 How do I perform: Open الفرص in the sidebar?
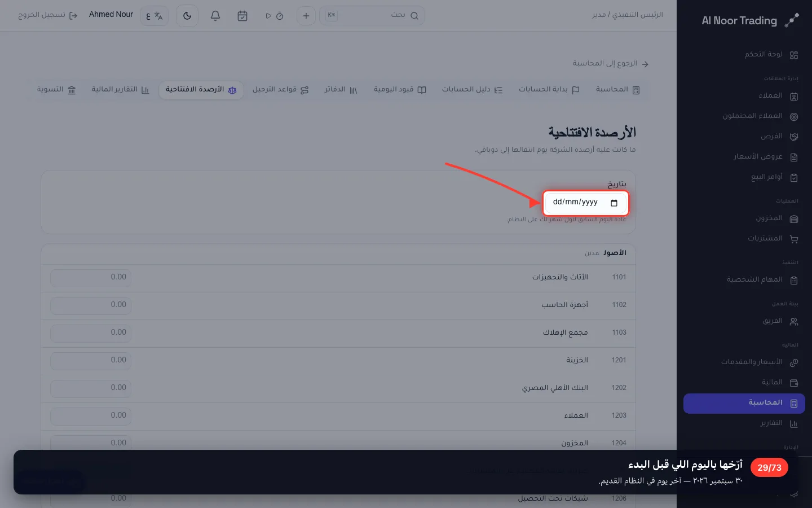click(x=744, y=137)
